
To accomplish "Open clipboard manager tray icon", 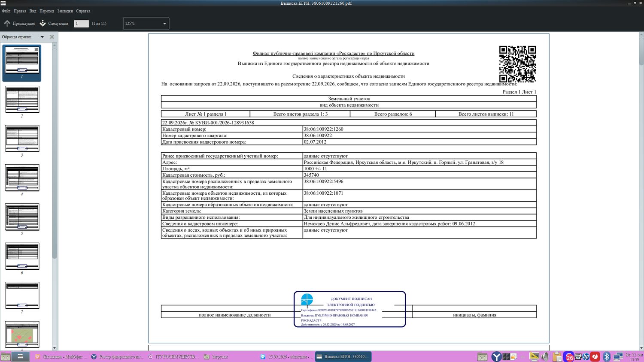I will pyautogui.click(x=557, y=356).
